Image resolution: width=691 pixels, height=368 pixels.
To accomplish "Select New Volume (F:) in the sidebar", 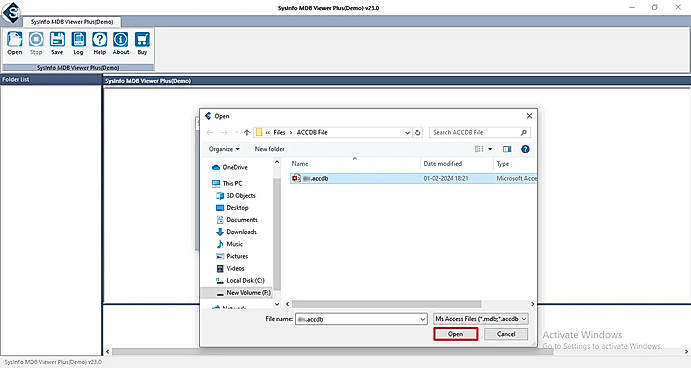I will pyautogui.click(x=243, y=293).
